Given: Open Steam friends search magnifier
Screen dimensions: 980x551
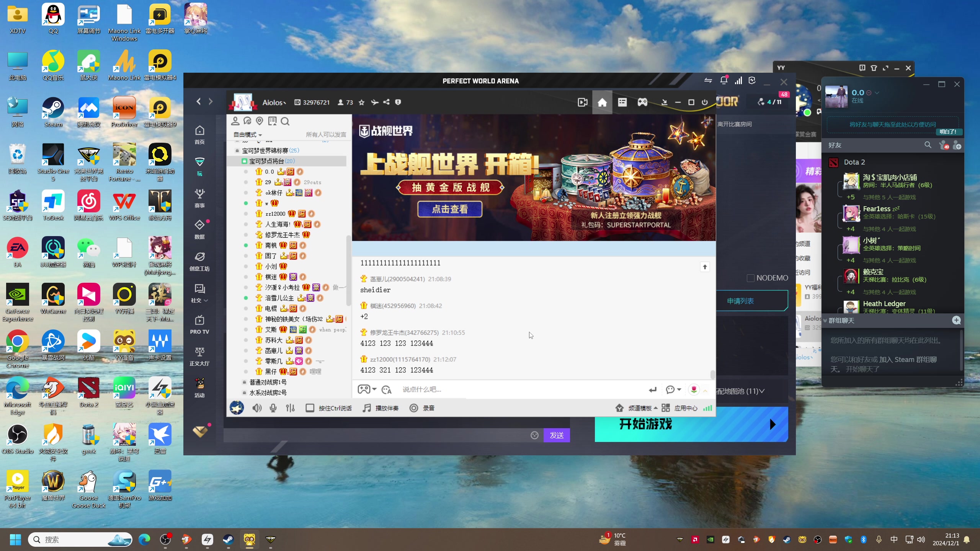Looking at the screenshot, I should (928, 145).
